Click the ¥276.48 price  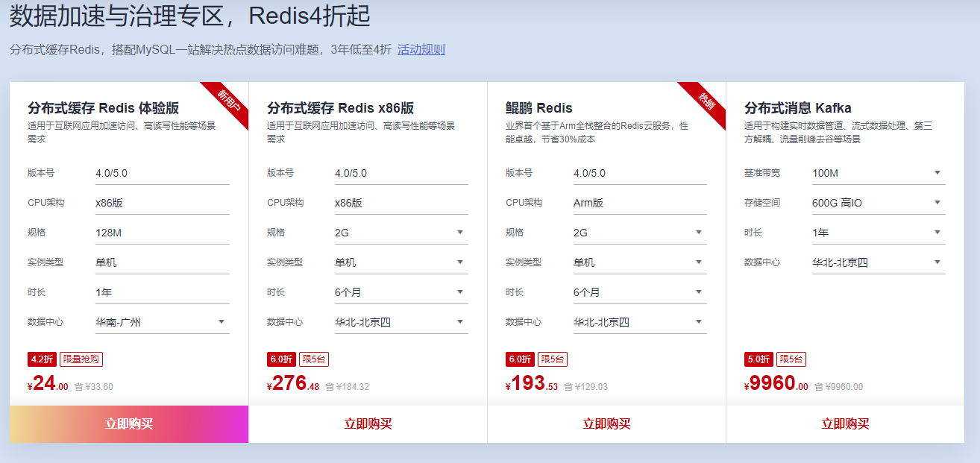pyautogui.click(x=293, y=384)
